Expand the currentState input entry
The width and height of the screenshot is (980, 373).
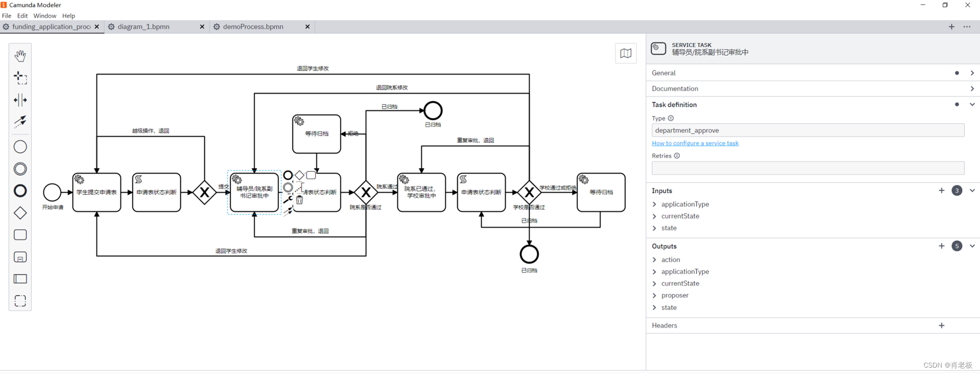click(655, 216)
